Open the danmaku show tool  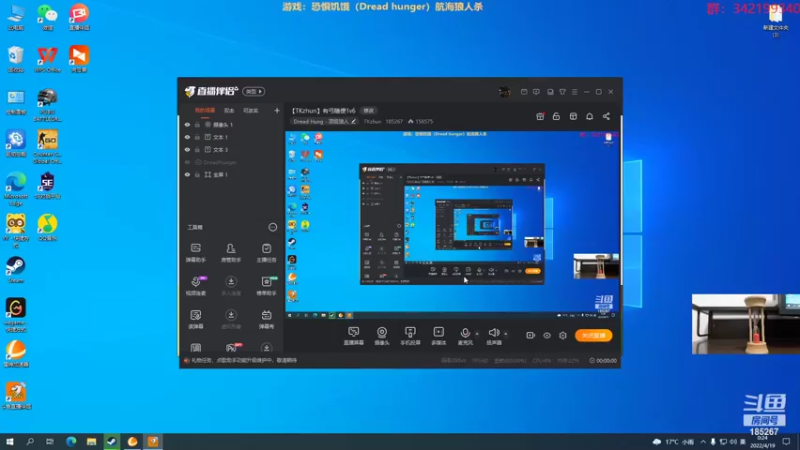point(266,319)
